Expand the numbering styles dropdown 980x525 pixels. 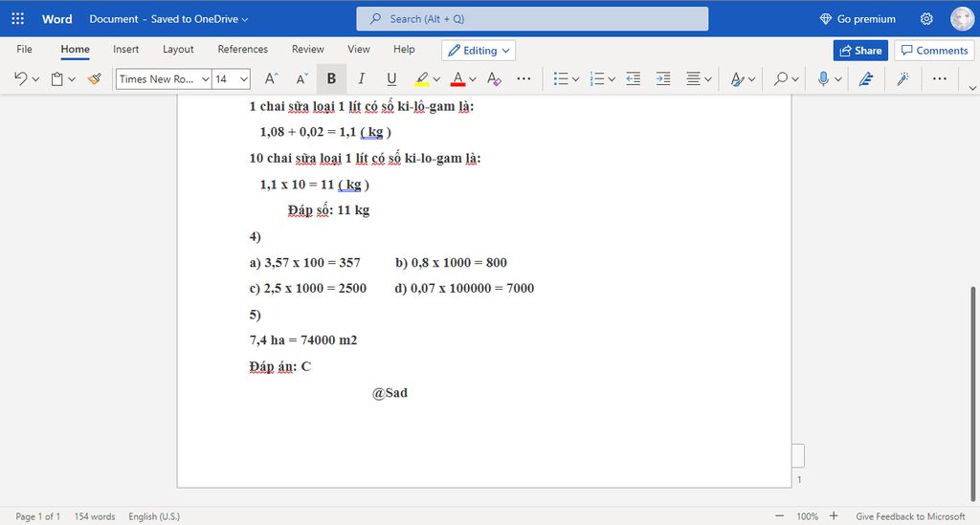click(x=612, y=79)
